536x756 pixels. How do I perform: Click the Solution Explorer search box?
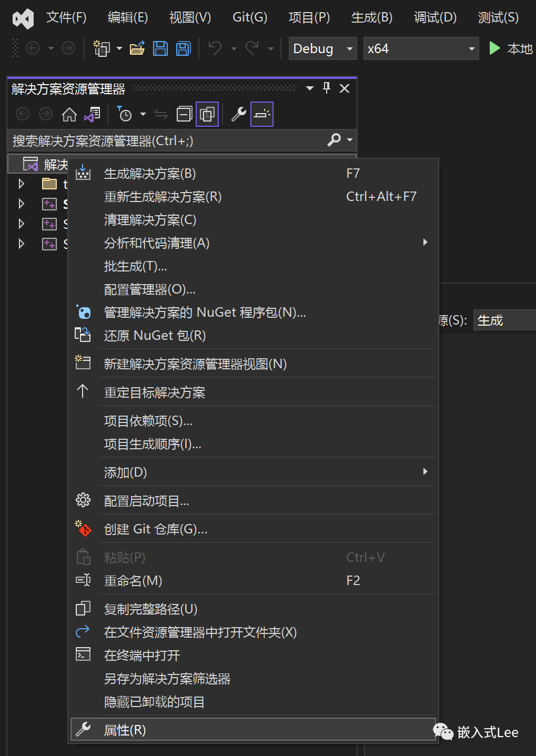tap(158, 140)
